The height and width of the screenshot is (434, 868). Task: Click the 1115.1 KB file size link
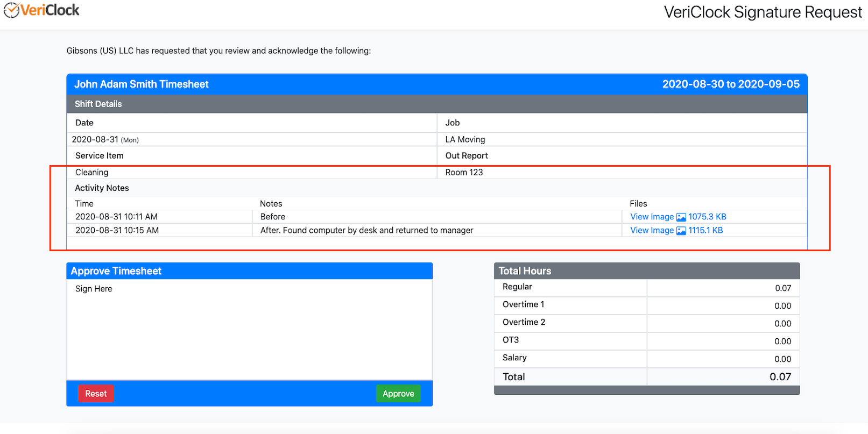(x=705, y=230)
